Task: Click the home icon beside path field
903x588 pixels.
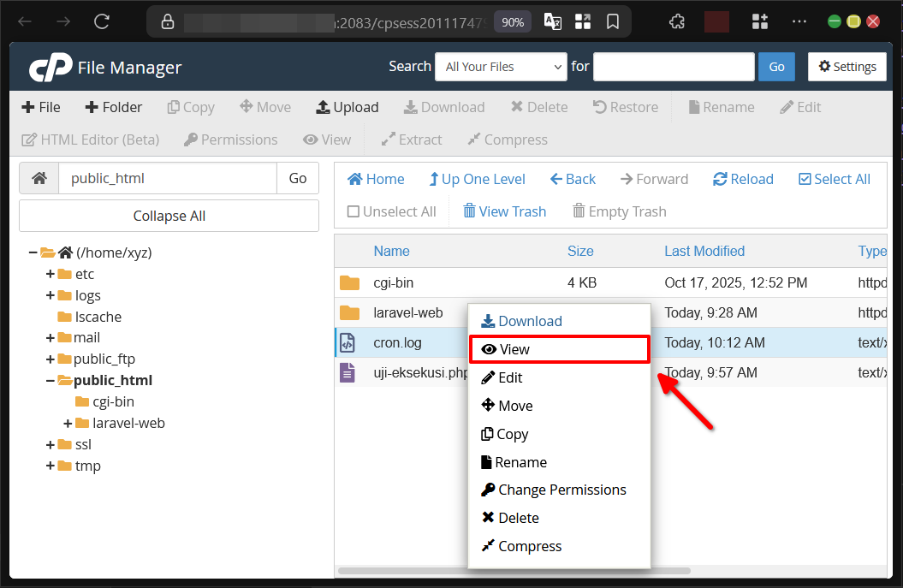Action: (39, 178)
